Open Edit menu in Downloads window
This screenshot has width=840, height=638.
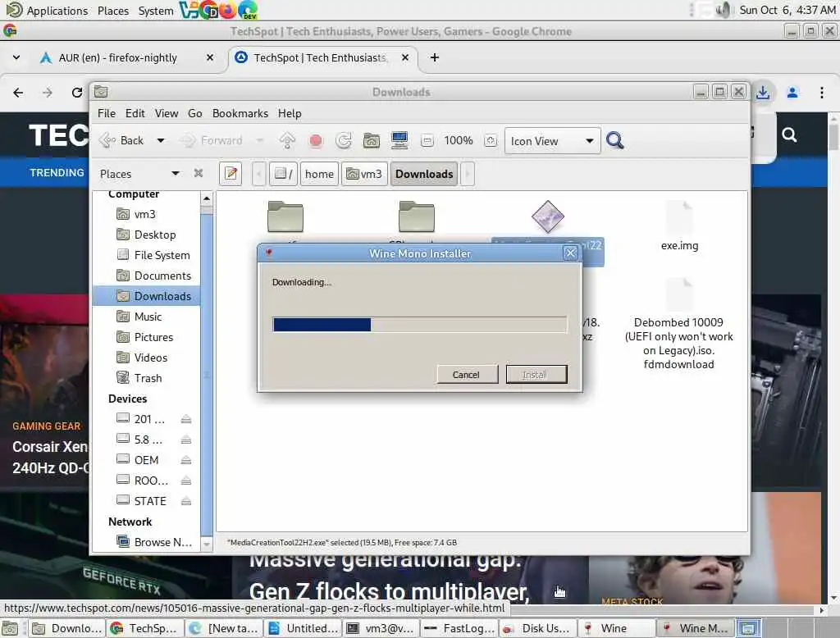tap(135, 113)
